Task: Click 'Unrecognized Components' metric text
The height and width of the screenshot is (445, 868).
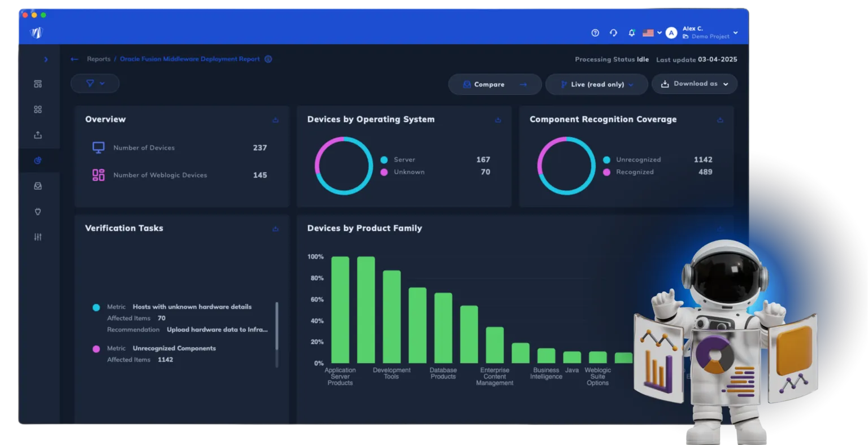Action: [174, 348]
